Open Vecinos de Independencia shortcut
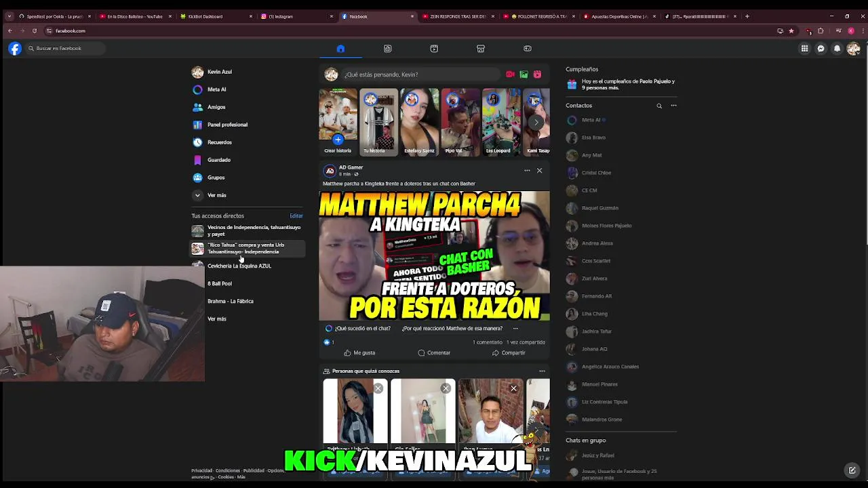This screenshot has width=868, height=488. click(x=247, y=230)
